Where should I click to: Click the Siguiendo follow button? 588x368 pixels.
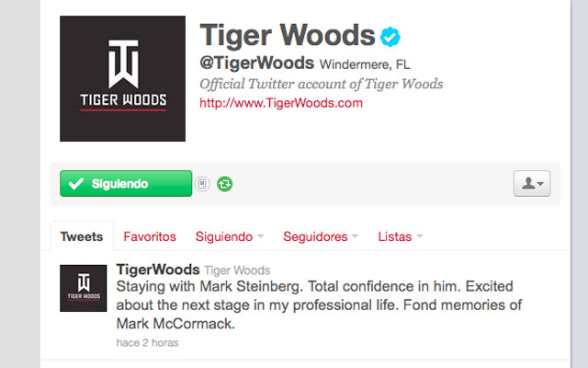126,184
